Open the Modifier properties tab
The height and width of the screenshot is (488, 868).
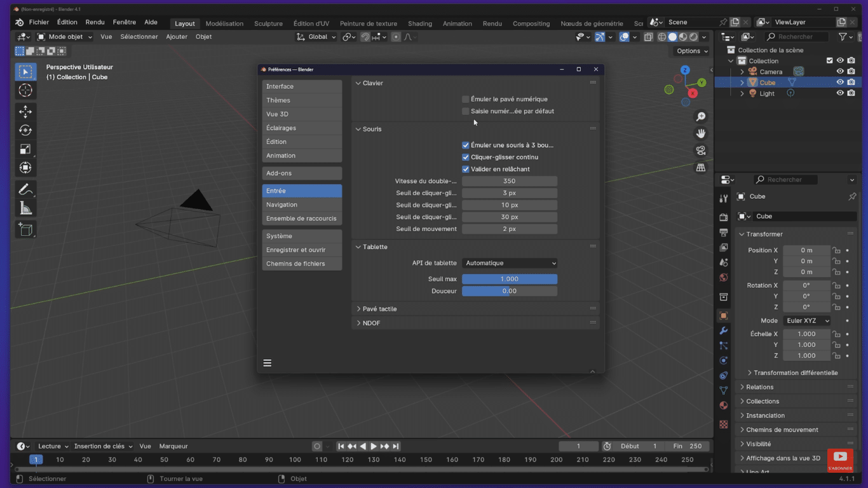(723, 330)
